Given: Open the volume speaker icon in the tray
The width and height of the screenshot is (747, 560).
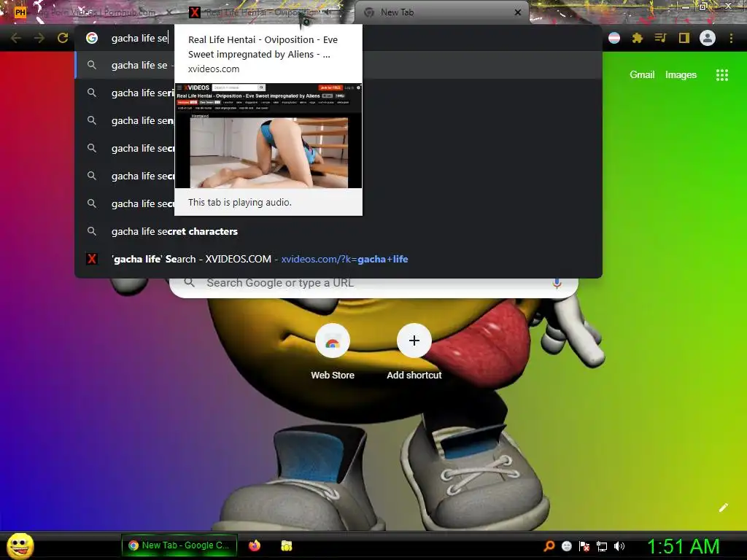Looking at the screenshot, I should pyautogui.click(x=619, y=546).
